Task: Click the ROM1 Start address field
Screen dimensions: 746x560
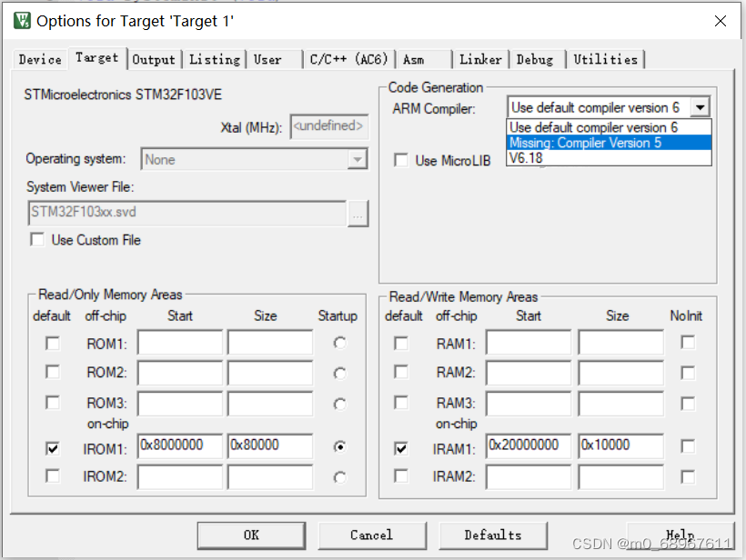Action: (x=180, y=343)
